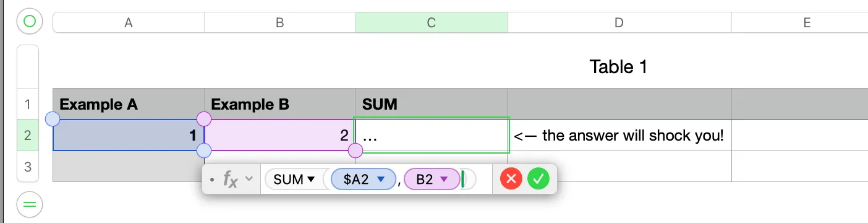Open the fx function browser icon
The image size is (868, 223).
(x=231, y=180)
